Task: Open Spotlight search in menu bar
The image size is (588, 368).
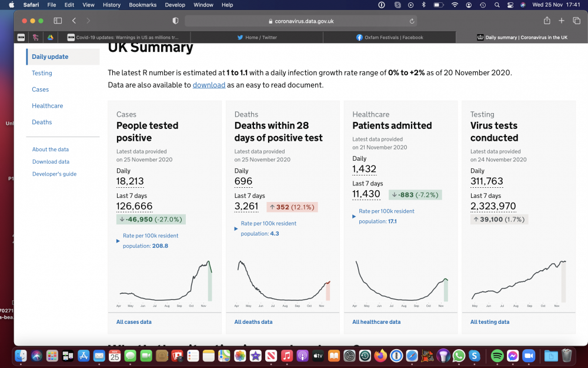Action: pyautogui.click(x=497, y=5)
